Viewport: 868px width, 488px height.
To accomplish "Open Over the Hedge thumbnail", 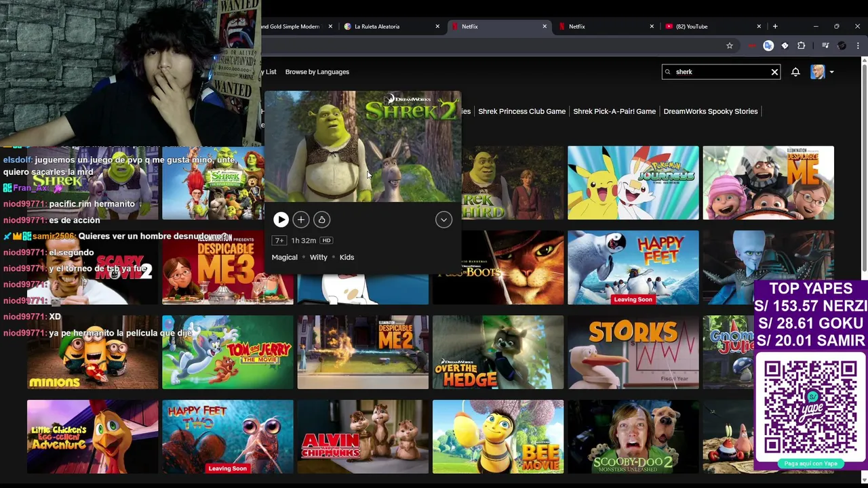I will (x=498, y=352).
